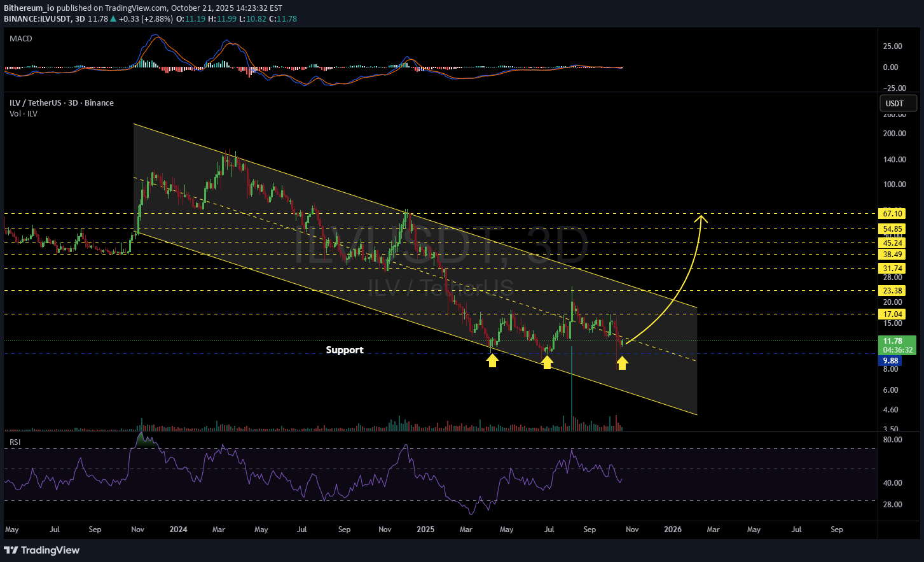Select the Support text annotation
Image resolution: width=924 pixels, height=562 pixels.
pyautogui.click(x=345, y=350)
